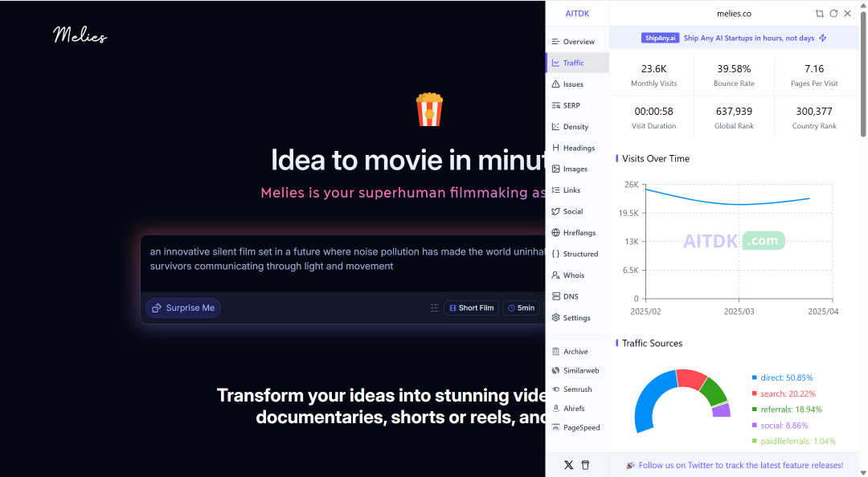
Task: Click the AITDK logo title
Action: [x=577, y=14]
